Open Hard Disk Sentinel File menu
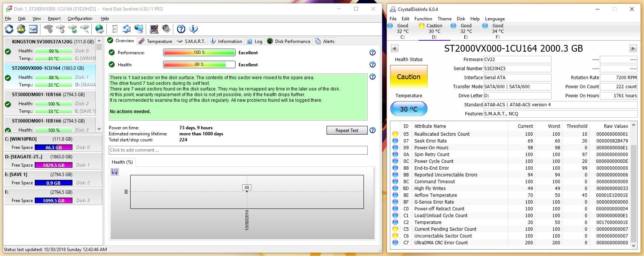644x256 pixels. click(8, 18)
